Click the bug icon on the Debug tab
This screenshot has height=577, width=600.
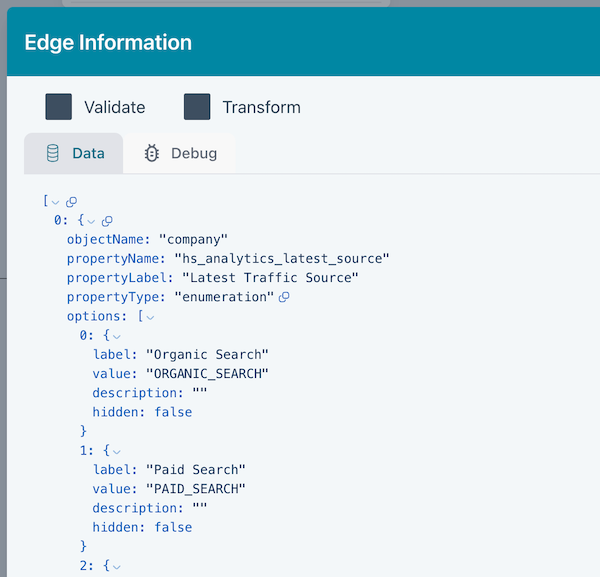(152, 154)
